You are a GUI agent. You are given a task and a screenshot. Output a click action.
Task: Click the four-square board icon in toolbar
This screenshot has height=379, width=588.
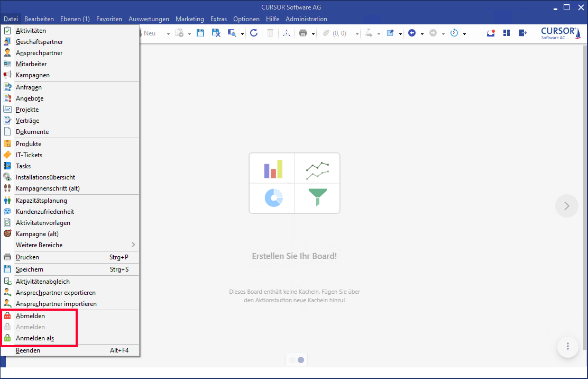click(507, 33)
